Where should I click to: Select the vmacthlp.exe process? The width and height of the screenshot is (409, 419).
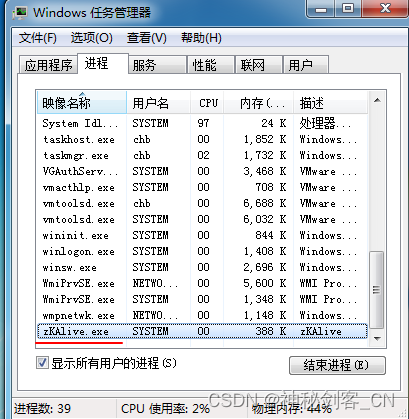pyautogui.click(x=202, y=187)
